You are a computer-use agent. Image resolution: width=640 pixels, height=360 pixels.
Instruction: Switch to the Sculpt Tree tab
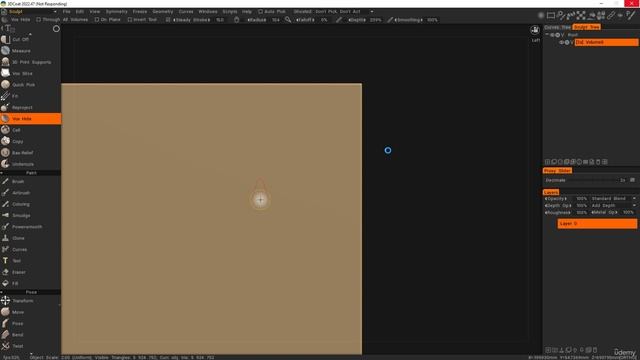pyautogui.click(x=587, y=27)
